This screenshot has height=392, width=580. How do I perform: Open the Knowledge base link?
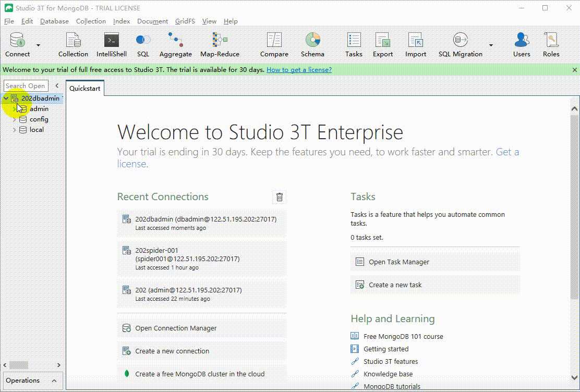388,374
